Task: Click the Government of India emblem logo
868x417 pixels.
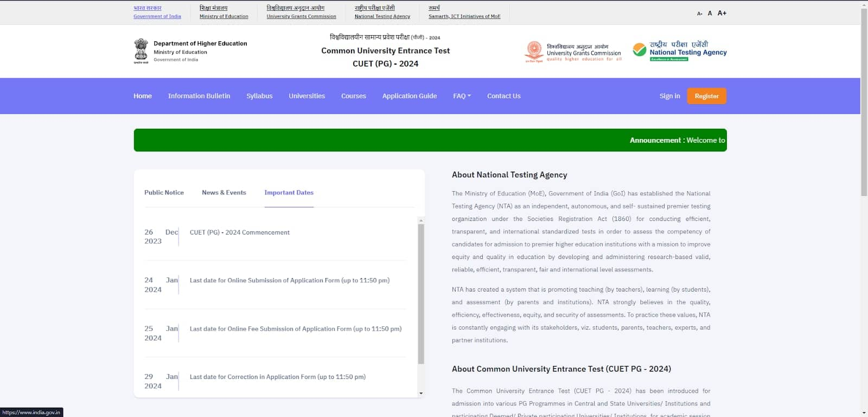Action: (141, 52)
